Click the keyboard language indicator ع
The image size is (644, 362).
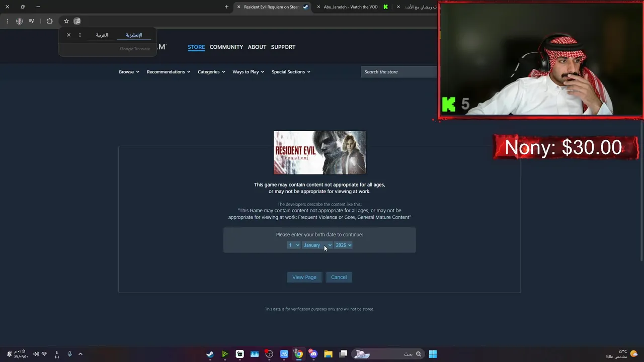tap(57, 354)
